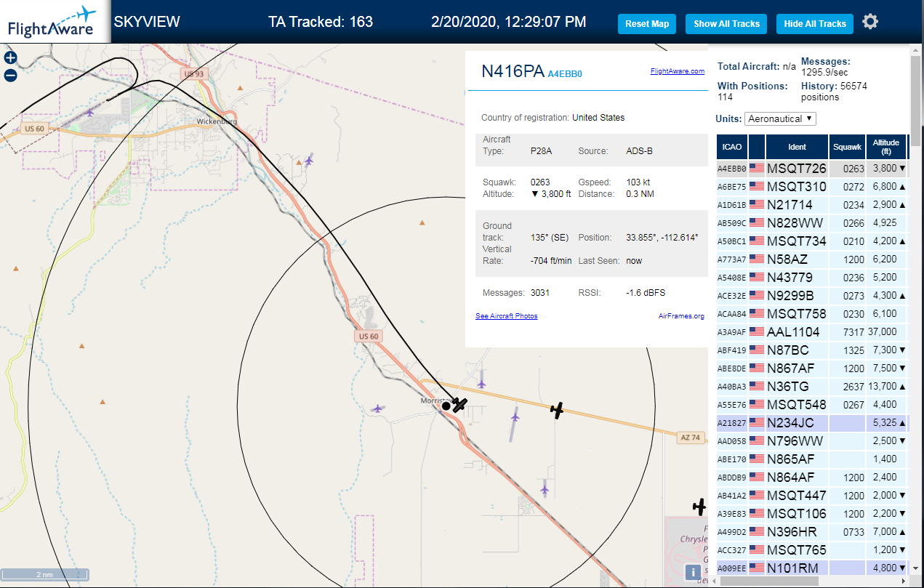Screen dimensions: 924x588
Task: Sort table by Altitude (ft) column
Action: (886, 147)
